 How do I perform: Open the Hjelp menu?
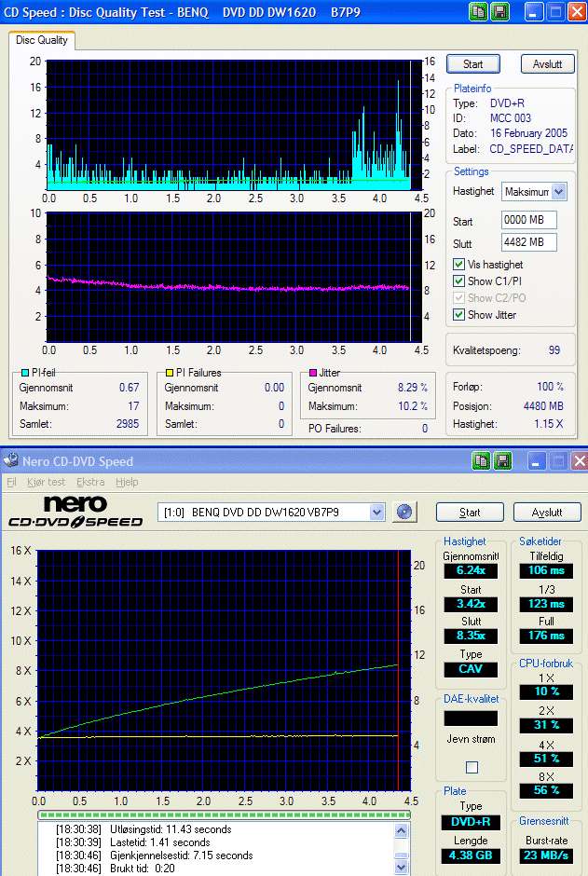[x=127, y=482]
